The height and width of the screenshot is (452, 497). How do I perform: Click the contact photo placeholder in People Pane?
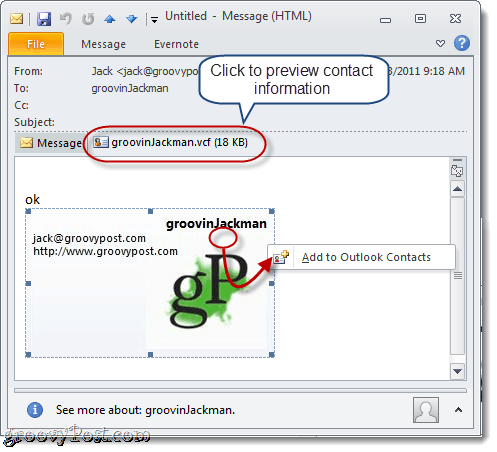[426, 410]
